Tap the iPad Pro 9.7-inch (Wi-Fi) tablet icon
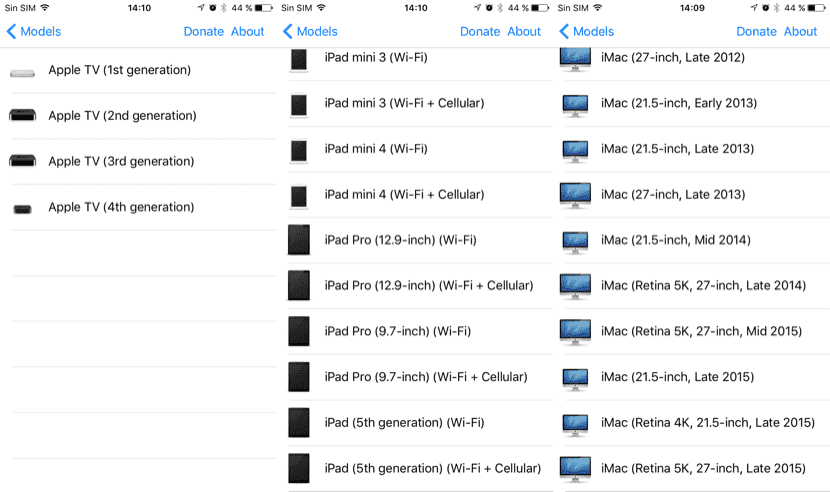The height and width of the screenshot is (492, 830). pyautogui.click(x=299, y=331)
